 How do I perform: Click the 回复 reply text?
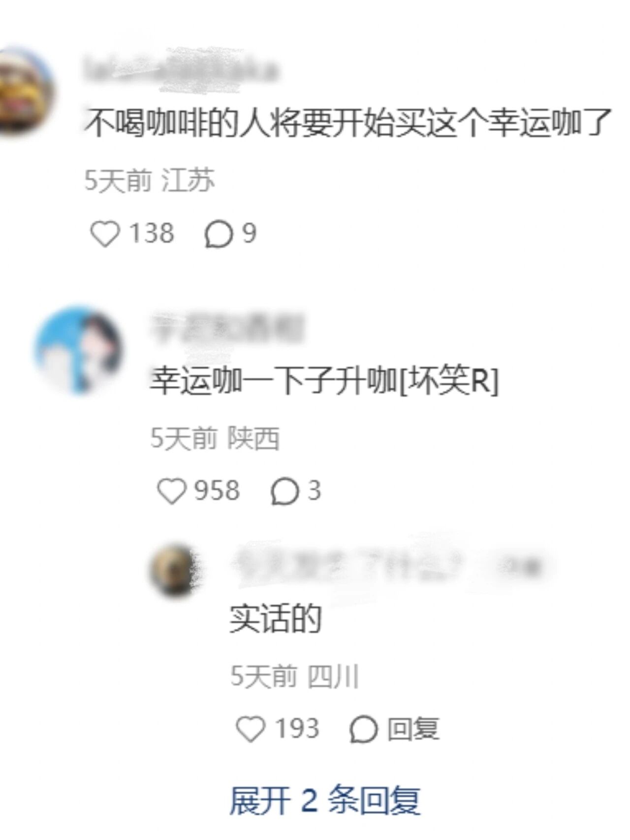coord(412,729)
